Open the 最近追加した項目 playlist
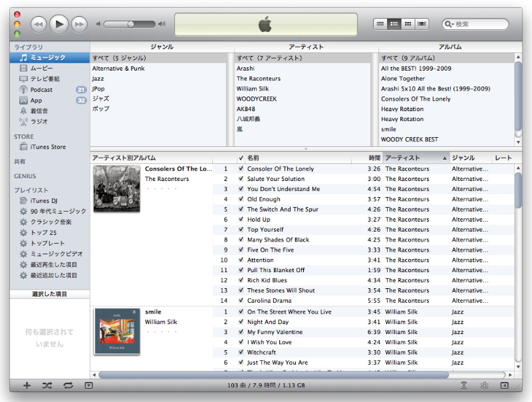Viewport: 532px width, 402px height. (49, 276)
